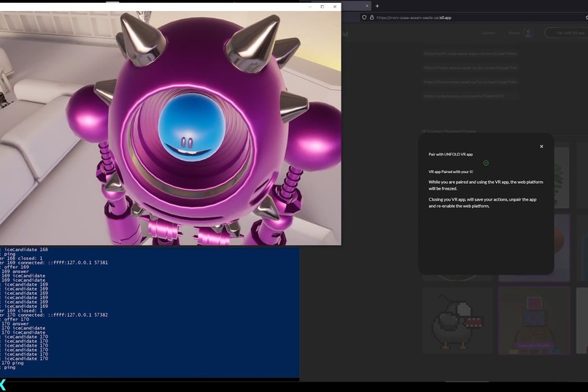Open the Explore link in web header

coord(488,33)
